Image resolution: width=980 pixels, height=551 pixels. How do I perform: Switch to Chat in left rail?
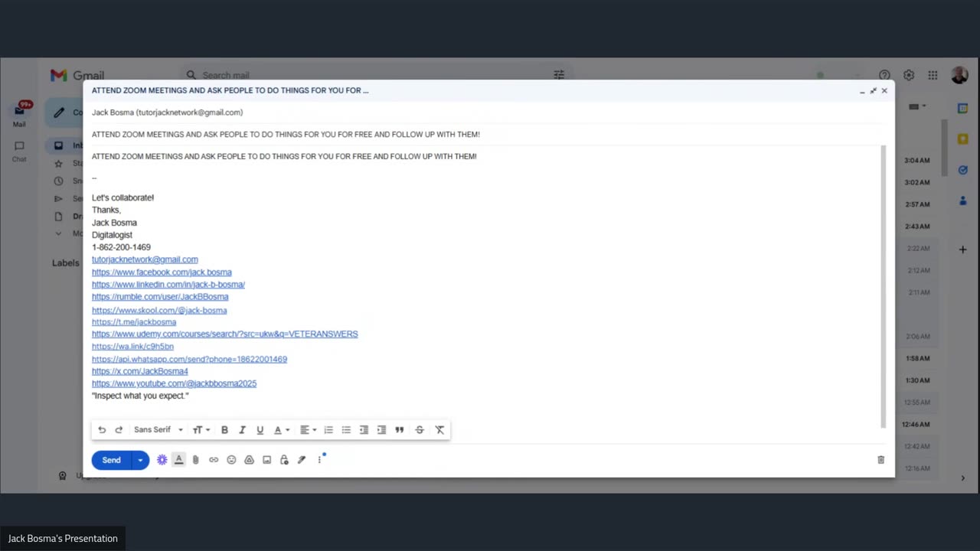pos(19,152)
